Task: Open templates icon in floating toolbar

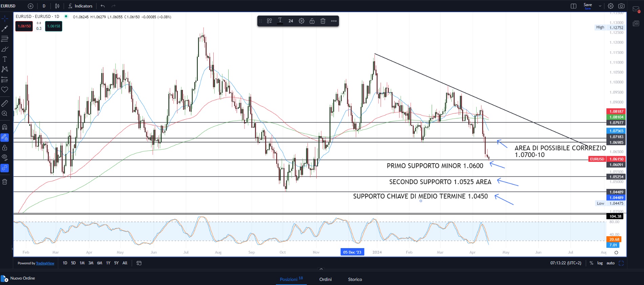Action: pos(270,21)
